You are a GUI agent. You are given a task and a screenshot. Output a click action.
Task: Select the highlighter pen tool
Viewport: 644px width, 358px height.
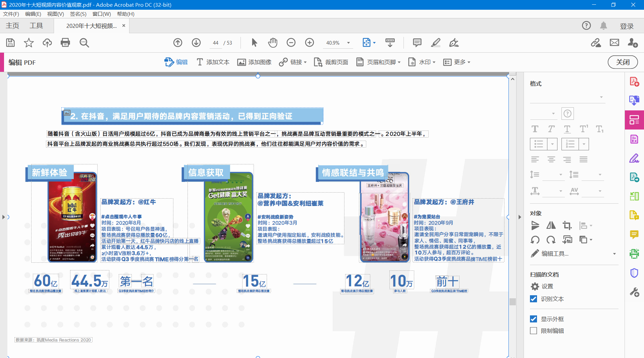pos(435,43)
